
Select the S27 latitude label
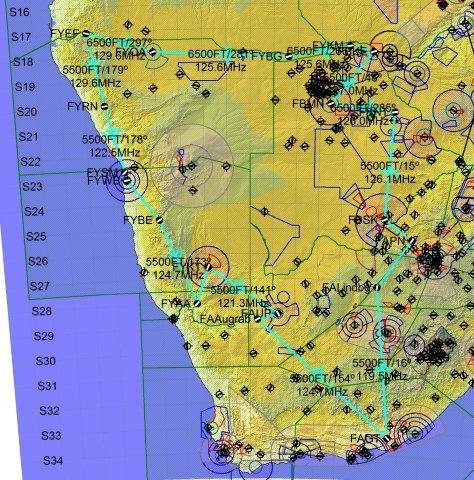40,286
